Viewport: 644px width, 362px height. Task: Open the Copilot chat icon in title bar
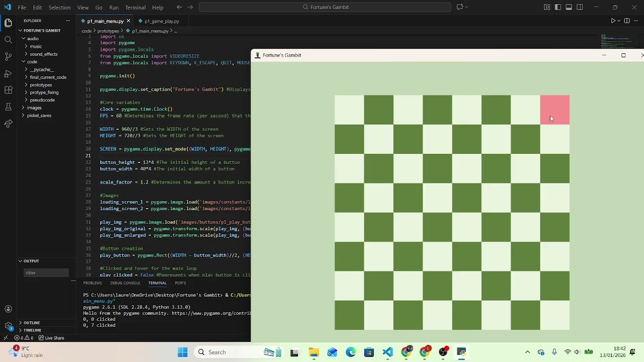click(x=459, y=7)
